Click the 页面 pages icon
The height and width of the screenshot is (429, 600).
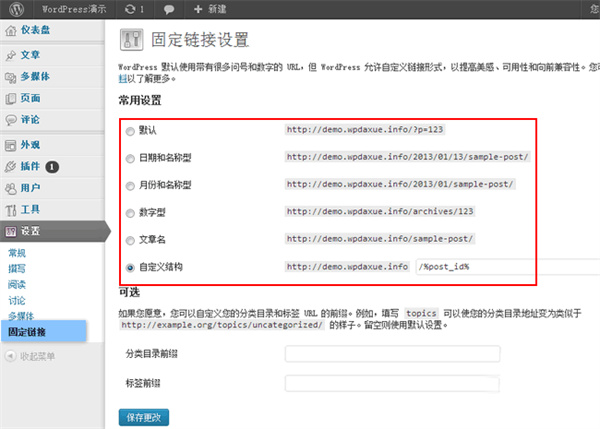click(11, 99)
